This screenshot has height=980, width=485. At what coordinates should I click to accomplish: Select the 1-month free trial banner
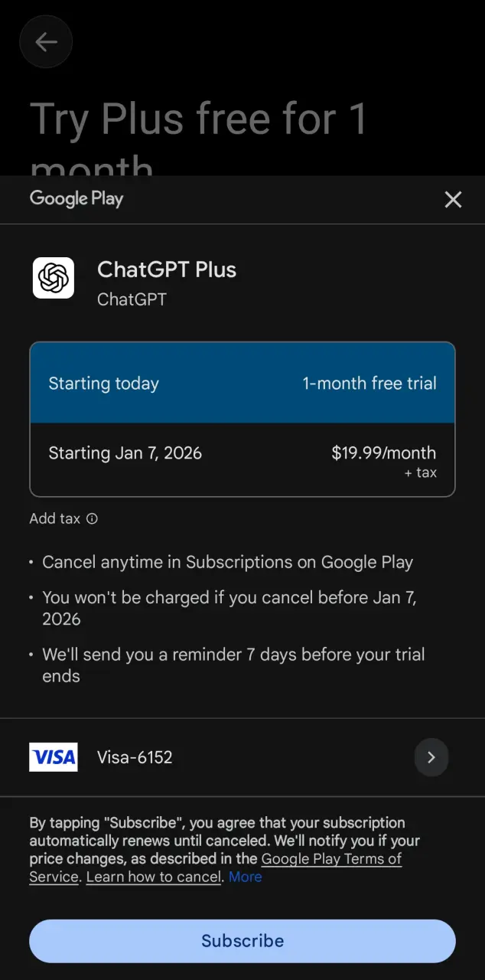click(x=242, y=383)
